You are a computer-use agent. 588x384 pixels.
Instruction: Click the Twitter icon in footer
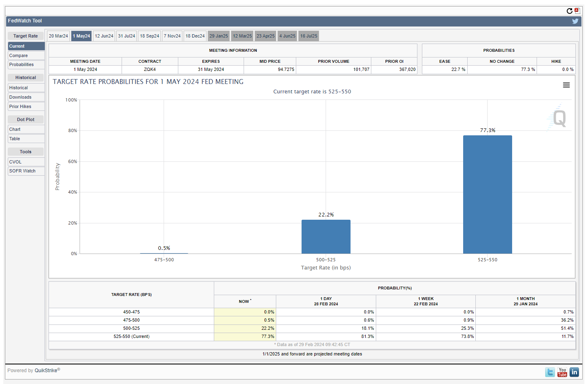click(550, 372)
